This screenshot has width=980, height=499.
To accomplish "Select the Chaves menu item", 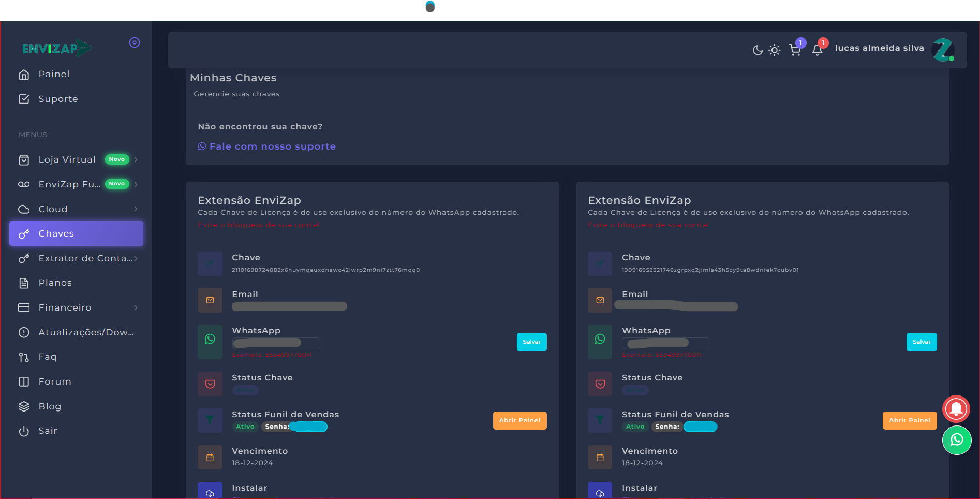I will 76,233.
